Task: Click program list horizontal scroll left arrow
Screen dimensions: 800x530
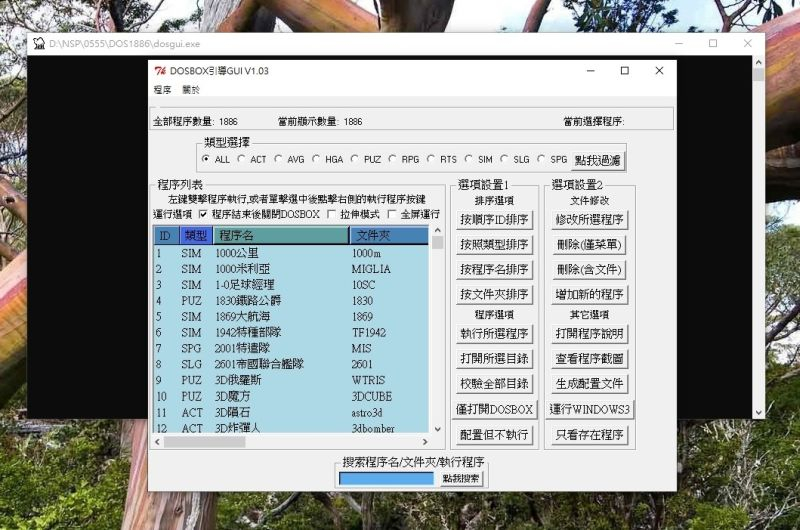Action: tap(158, 442)
